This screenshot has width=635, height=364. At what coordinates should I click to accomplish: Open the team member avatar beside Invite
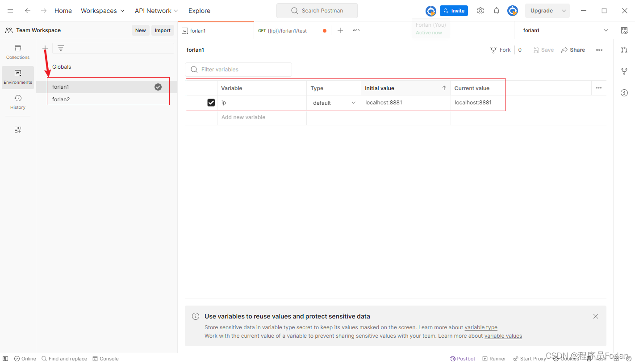point(430,11)
